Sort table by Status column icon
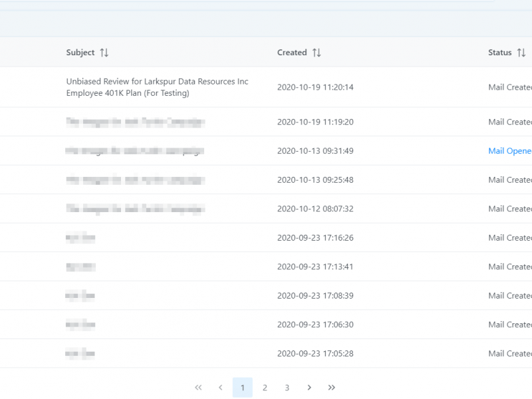532x399 pixels. tap(521, 53)
